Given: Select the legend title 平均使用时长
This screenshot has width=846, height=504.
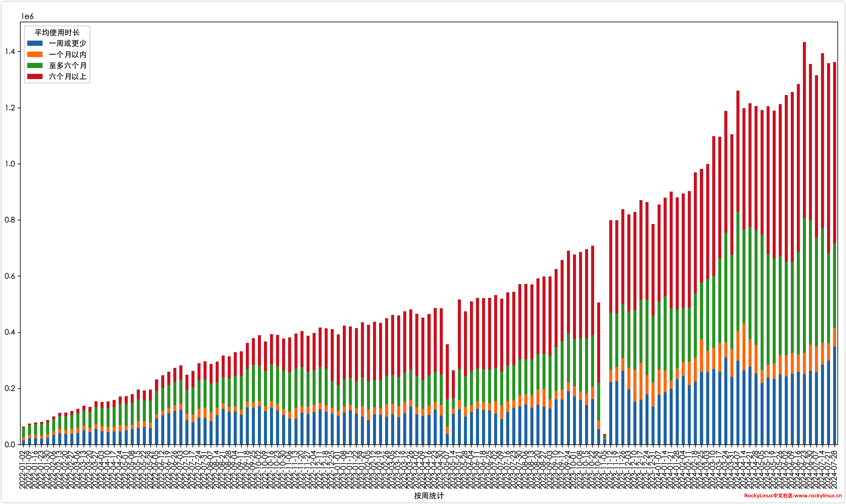Looking at the screenshot, I should pyautogui.click(x=57, y=32).
